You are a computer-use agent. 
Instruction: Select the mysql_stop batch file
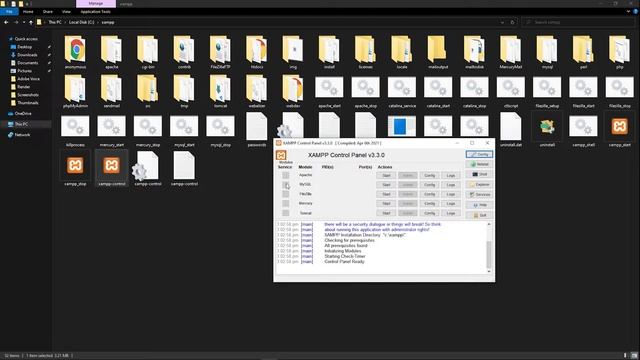coord(220,130)
